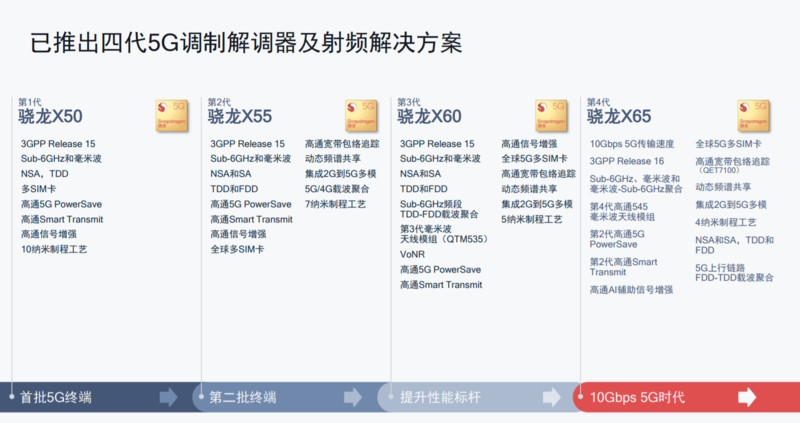
Task: Click the 7纳米制程工艺 line
Action: [x=335, y=204]
